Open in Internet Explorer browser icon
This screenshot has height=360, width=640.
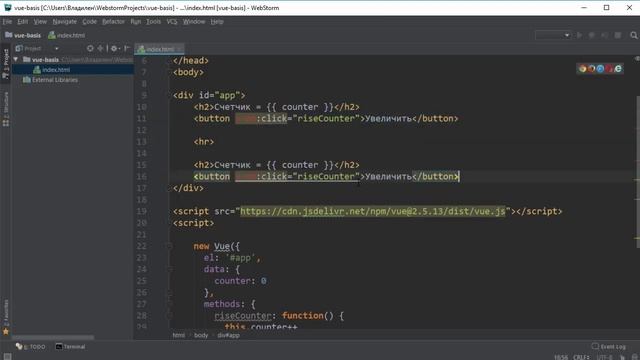point(618,69)
